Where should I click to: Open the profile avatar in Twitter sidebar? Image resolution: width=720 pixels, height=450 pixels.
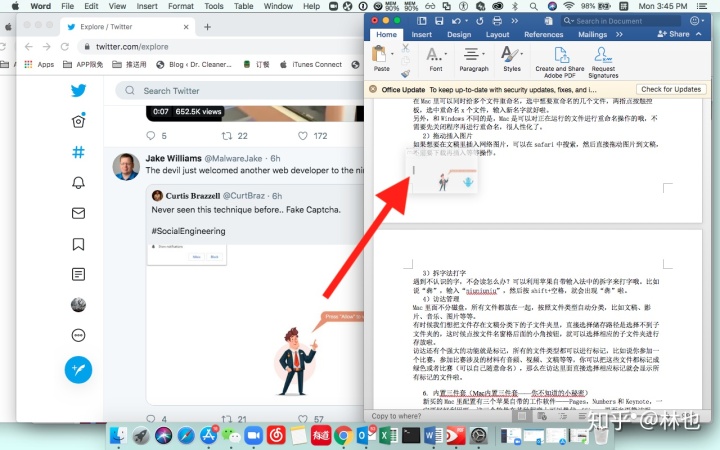click(x=79, y=305)
